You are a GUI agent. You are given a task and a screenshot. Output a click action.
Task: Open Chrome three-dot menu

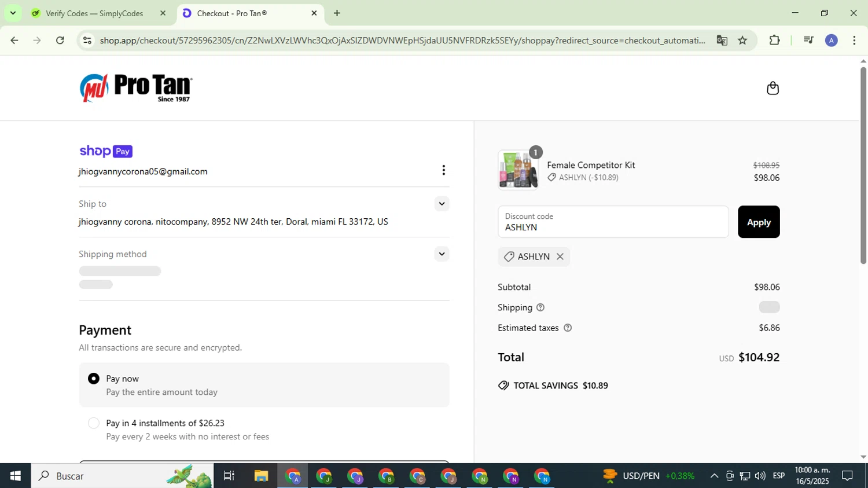pyautogui.click(x=854, y=41)
